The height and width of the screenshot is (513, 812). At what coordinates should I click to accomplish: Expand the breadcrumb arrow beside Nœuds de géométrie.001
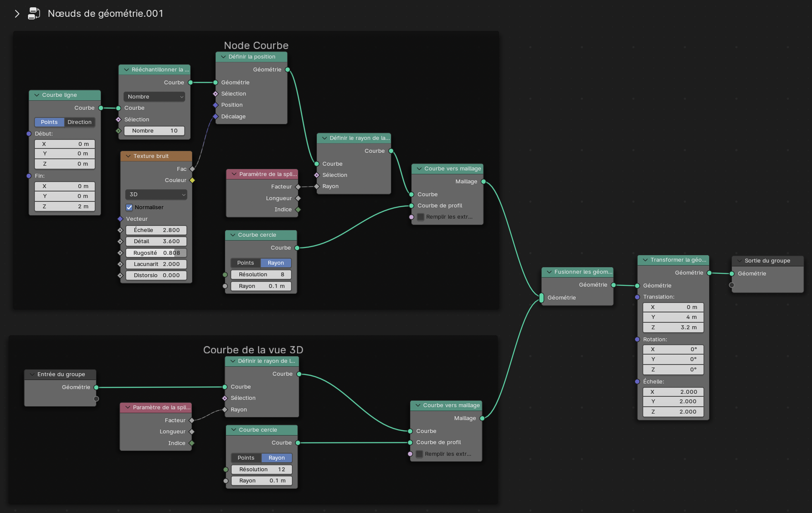17,14
